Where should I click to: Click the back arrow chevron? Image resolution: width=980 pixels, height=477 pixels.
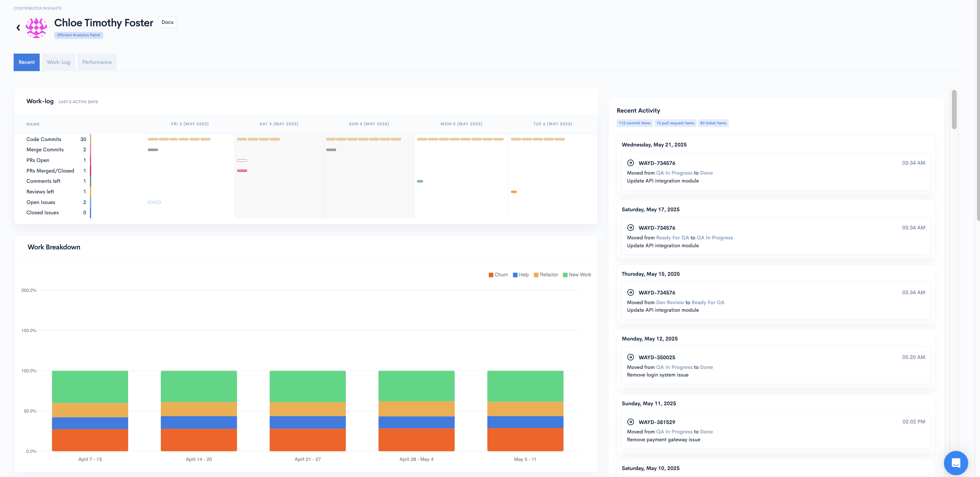pyautogui.click(x=18, y=27)
